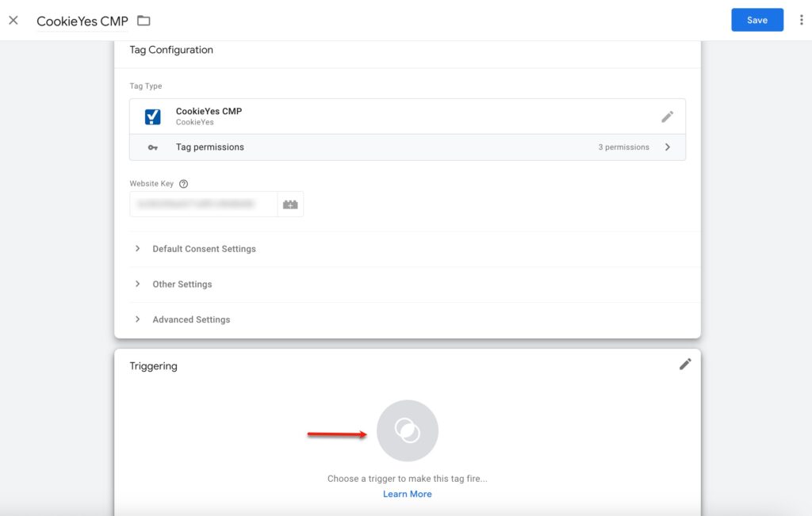812x516 pixels.
Task: Click the folder icon beside the tag name
Action: coord(144,21)
